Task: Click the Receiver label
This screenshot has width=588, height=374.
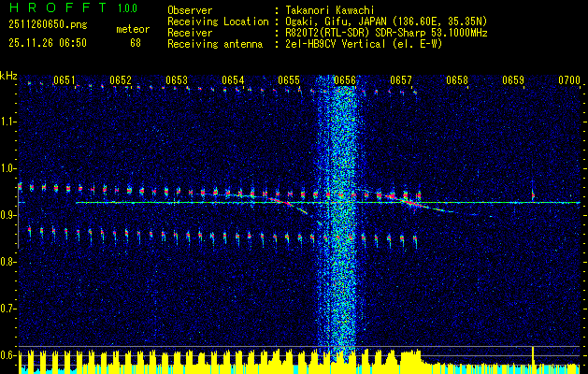Action: [190, 33]
